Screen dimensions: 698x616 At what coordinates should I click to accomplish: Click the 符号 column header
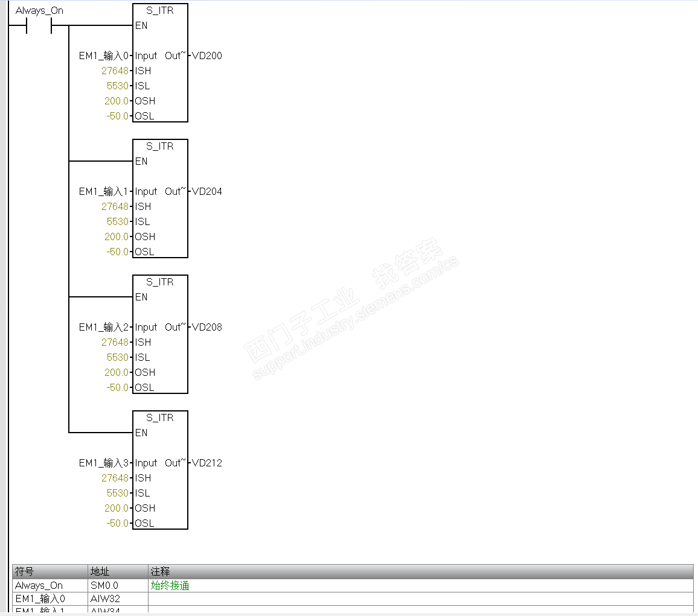(x=50, y=571)
